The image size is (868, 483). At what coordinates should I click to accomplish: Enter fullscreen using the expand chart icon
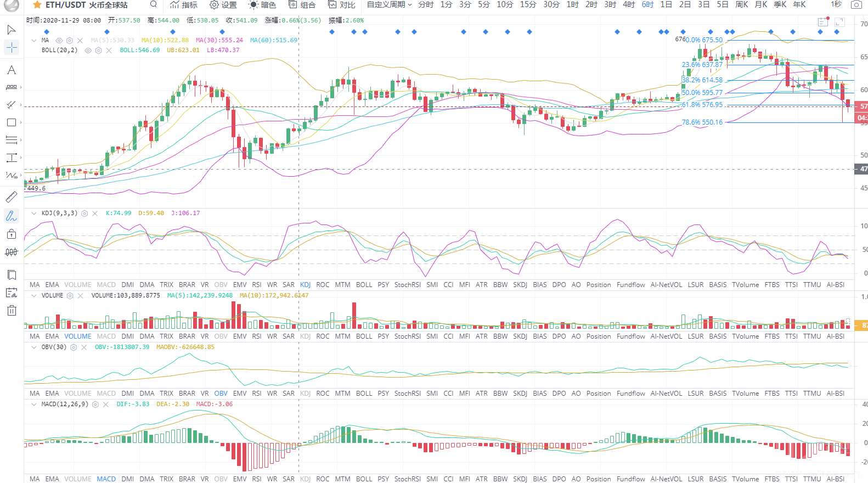click(839, 22)
